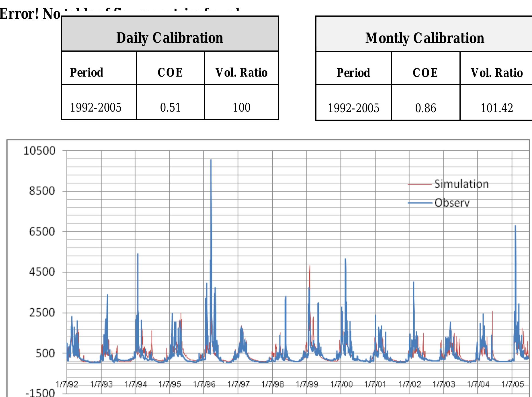Select the 1/7/92 x-axis date label
The width and height of the screenshot is (532, 397).
[67, 384]
